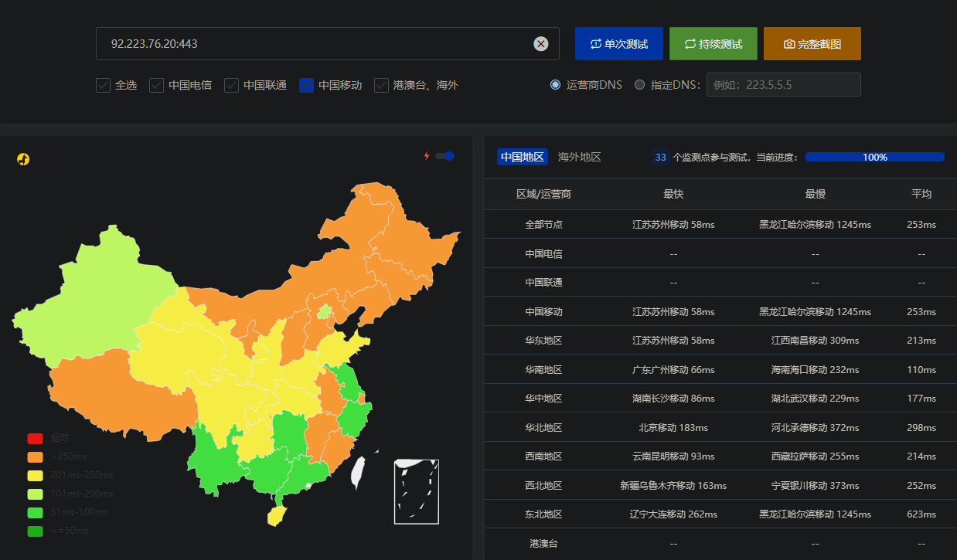Open the South China Sea inset map
This screenshot has width=957, height=560.
tap(416, 491)
